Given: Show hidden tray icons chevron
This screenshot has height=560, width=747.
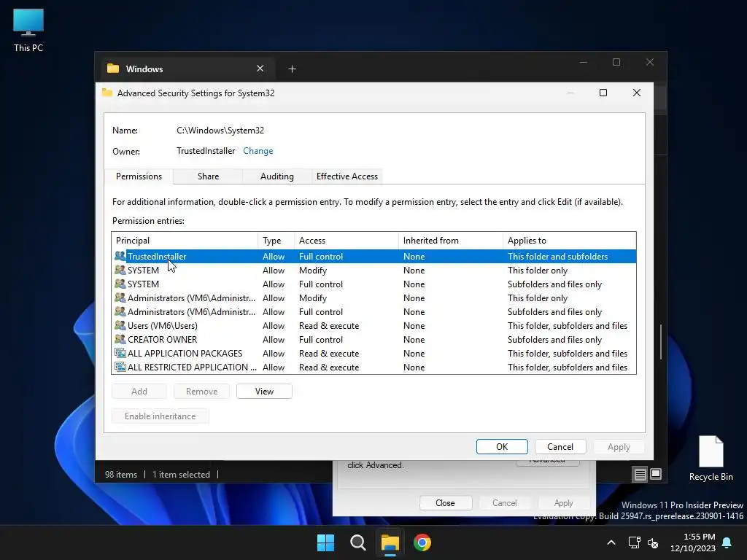Looking at the screenshot, I should (611, 542).
